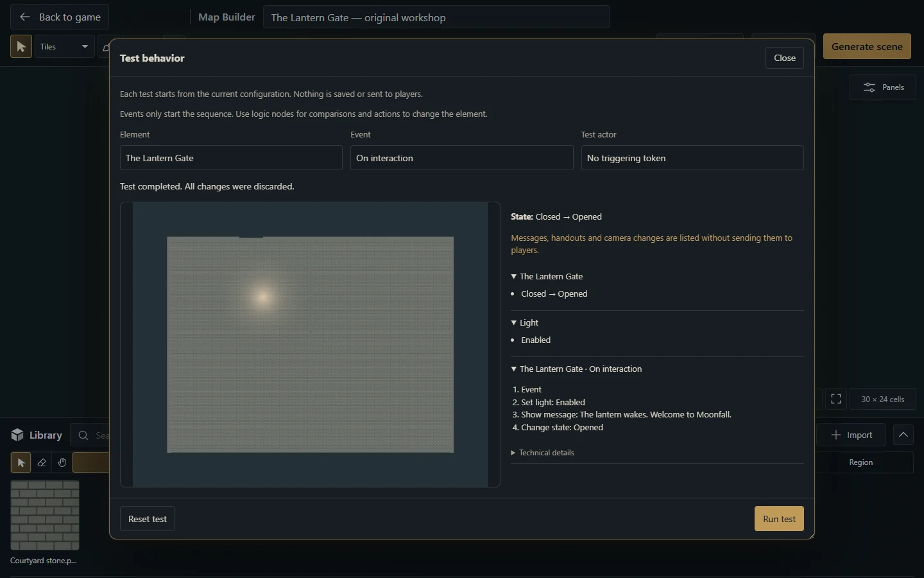Click the search magnifier icon in Library
The height and width of the screenshot is (578, 924).
tap(83, 435)
